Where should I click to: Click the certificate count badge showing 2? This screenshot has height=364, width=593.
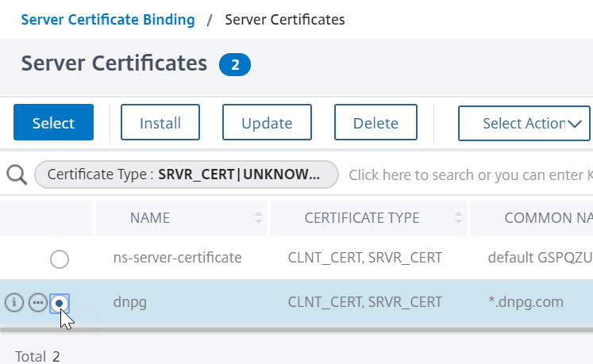tap(235, 65)
